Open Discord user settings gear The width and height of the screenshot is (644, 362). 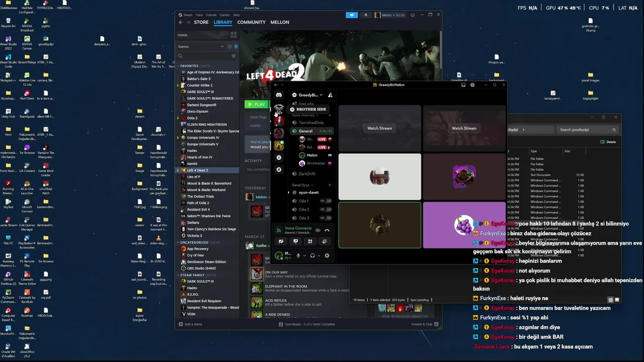click(x=327, y=255)
